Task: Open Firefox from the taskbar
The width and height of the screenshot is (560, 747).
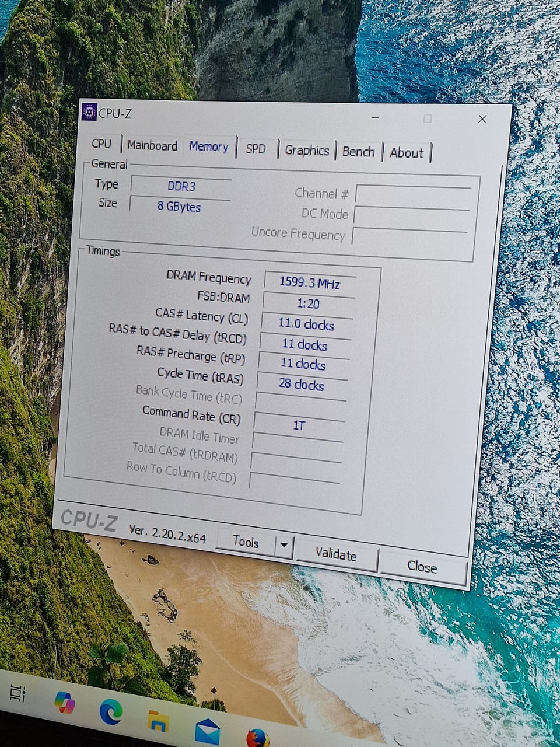Action: pos(257,739)
